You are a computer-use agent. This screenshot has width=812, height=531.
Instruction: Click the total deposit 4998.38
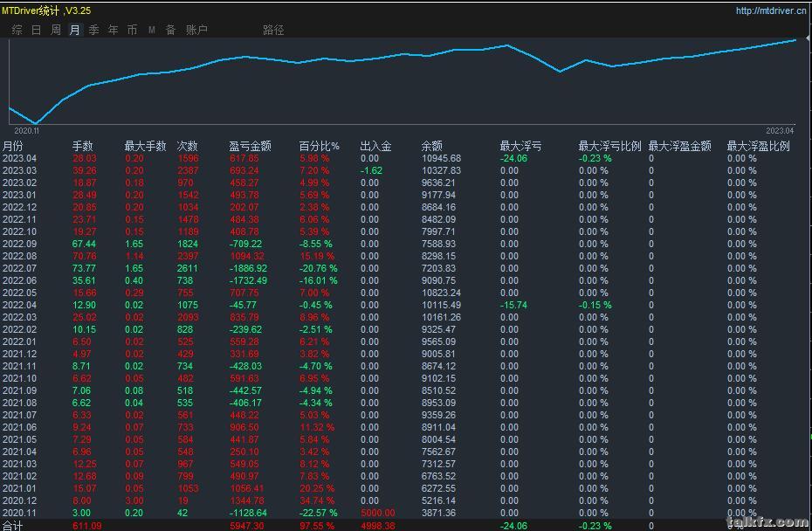pyautogui.click(x=378, y=526)
